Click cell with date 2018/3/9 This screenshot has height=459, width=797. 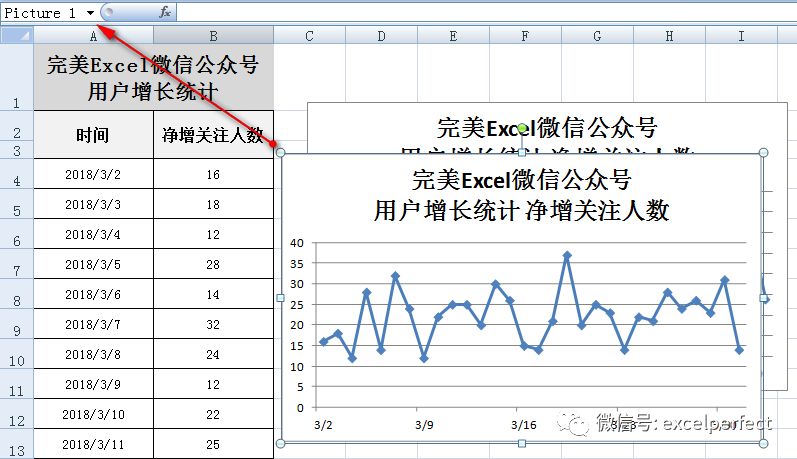pyautogui.click(x=94, y=384)
